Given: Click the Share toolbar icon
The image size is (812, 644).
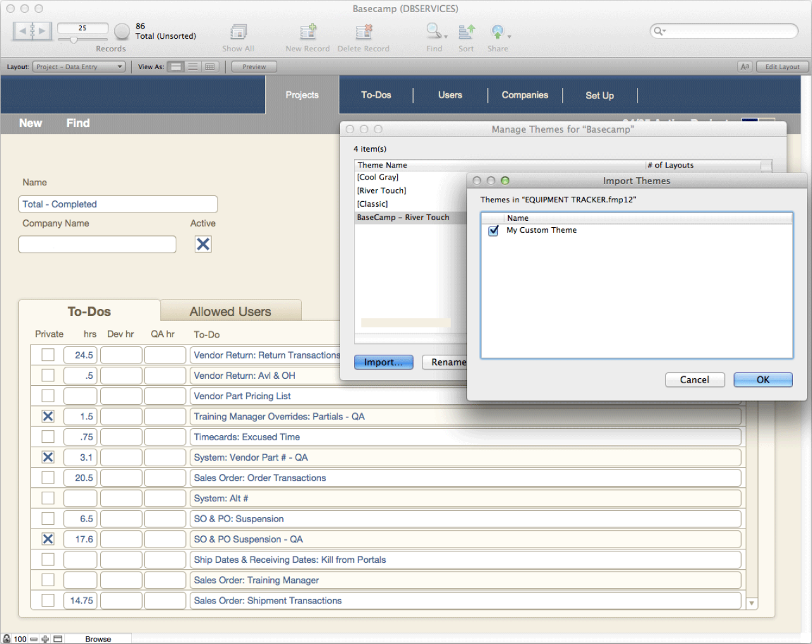Looking at the screenshot, I should pos(497,32).
